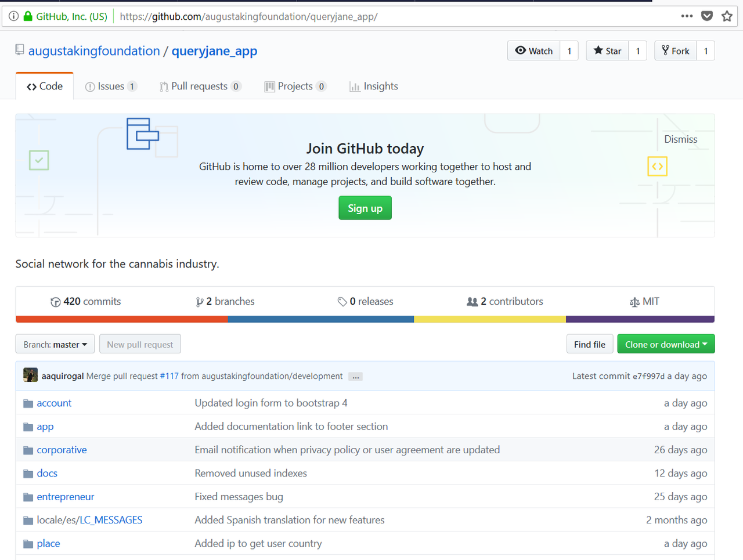Switch to the Code tab
Image resolution: width=743 pixels, height=560 pixels.
tap(45, 86)
